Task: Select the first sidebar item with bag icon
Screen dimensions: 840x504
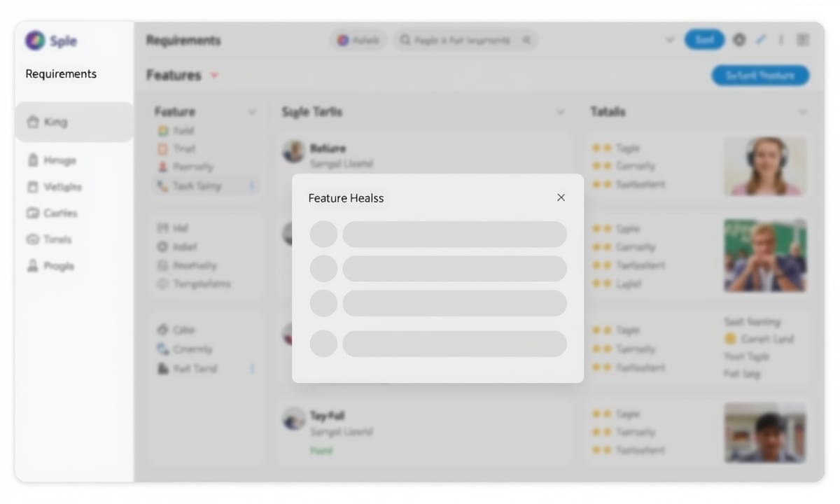Action: click(x=73, y=122)
